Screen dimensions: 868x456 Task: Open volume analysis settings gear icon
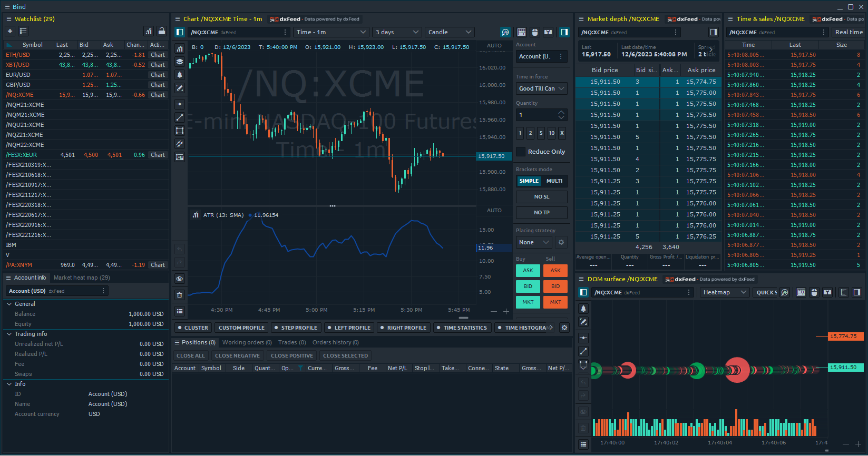point(564,328)
